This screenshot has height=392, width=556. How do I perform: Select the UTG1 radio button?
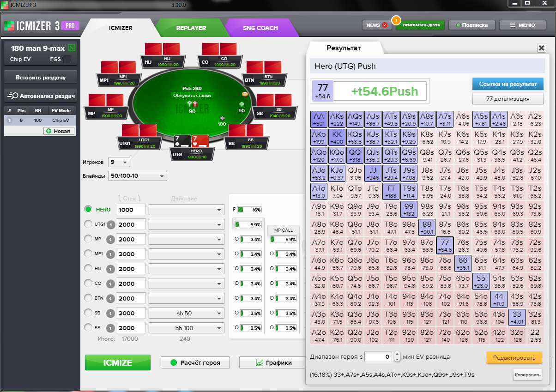[x=88, y=224]
